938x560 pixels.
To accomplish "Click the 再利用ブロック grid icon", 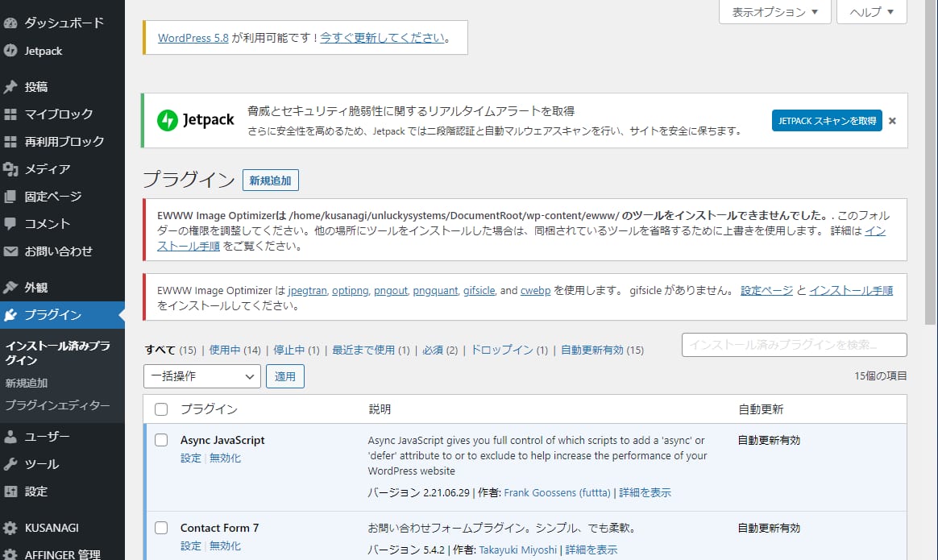I will (10, 142).
